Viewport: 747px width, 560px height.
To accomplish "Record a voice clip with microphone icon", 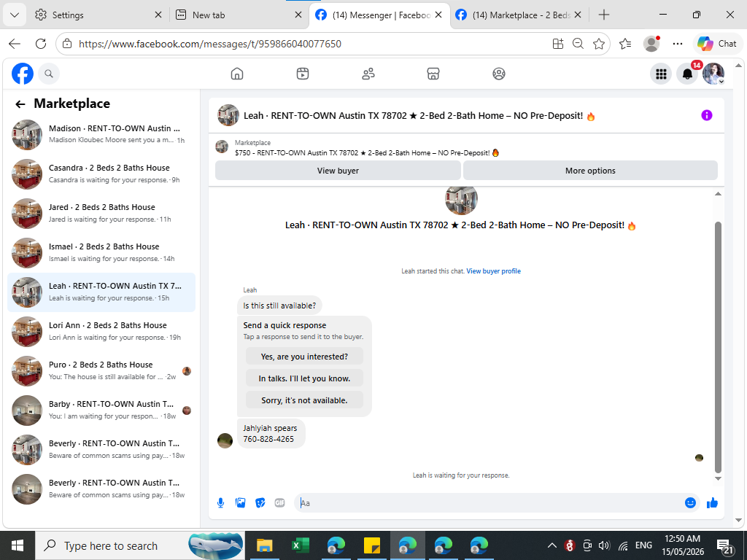I will tap(220, 503).
